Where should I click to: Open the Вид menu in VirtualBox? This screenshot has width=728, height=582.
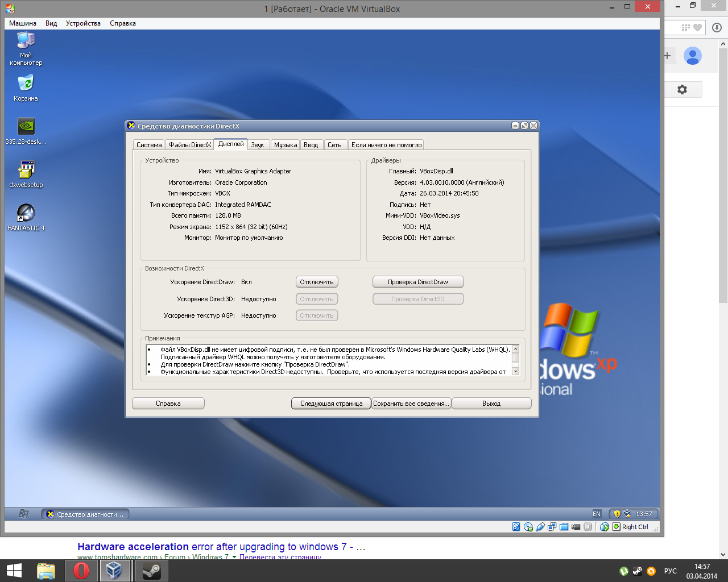coord(51,23)
